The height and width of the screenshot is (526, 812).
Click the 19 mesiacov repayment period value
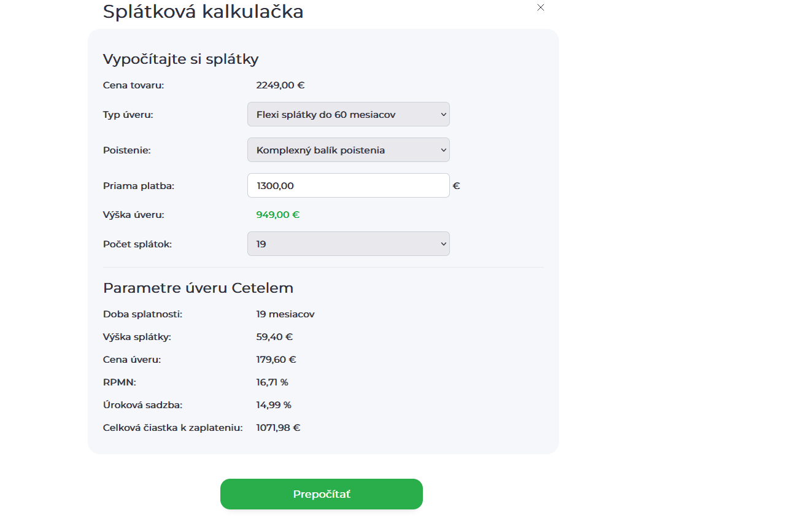[285, 314]
